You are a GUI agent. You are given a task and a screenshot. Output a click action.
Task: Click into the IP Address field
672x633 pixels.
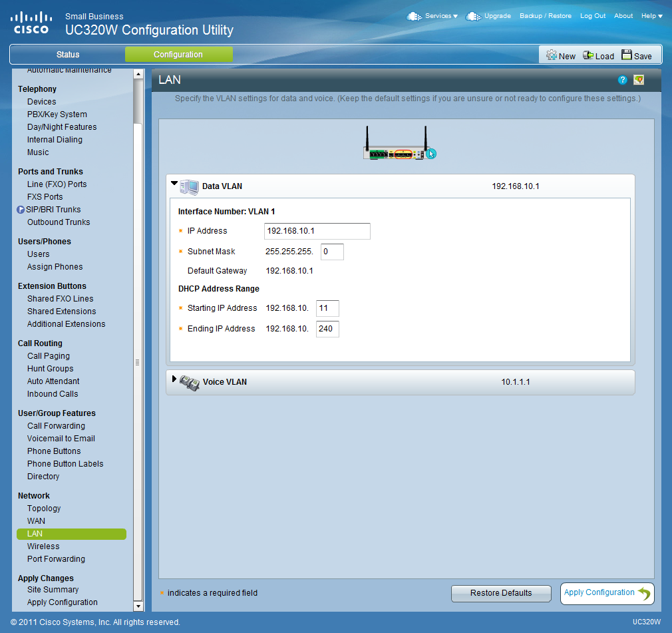point(317,231)
